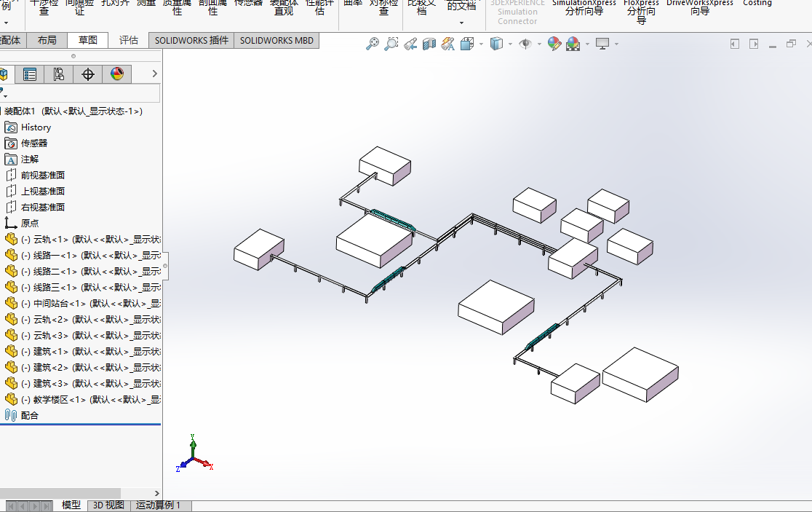Switch to the 模型 bottom tab
Screen dimensions: 812x512
71,505
